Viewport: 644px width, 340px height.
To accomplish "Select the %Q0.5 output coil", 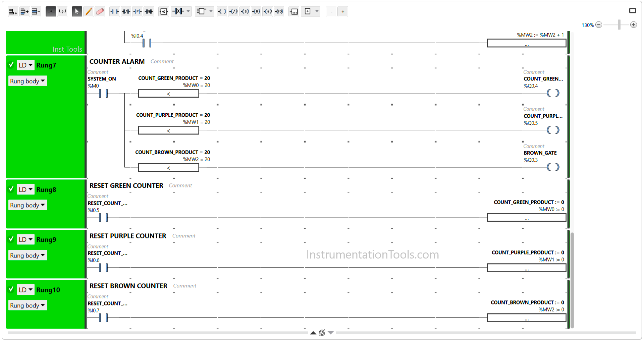I will [553, 130].
